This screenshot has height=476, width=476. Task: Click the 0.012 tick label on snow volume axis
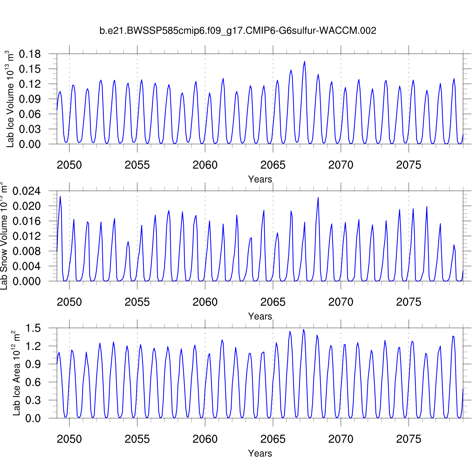click(27, 236)
